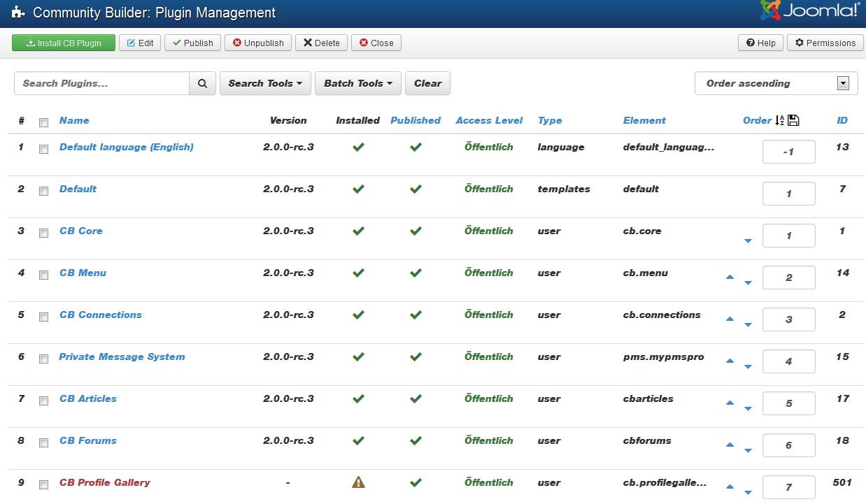The width and height of the screenshot is (866, 504).
Task: Move CB Connections up in order
Action: click(x=730, y=319)
